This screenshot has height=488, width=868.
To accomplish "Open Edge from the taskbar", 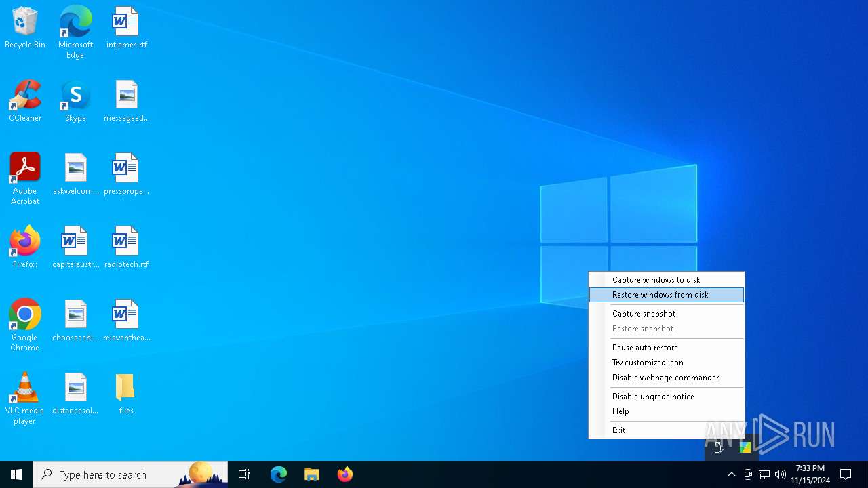I will click(279, 474).
